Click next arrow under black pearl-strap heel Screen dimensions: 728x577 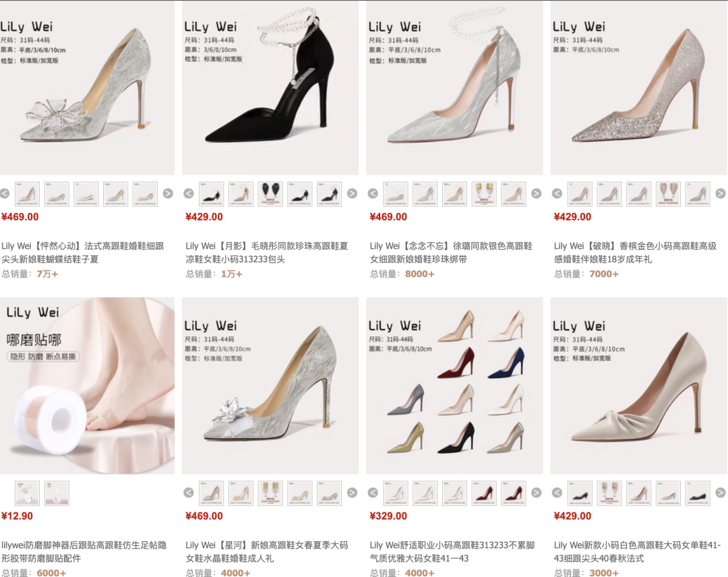pyautogui.click(x=353, y=193)
